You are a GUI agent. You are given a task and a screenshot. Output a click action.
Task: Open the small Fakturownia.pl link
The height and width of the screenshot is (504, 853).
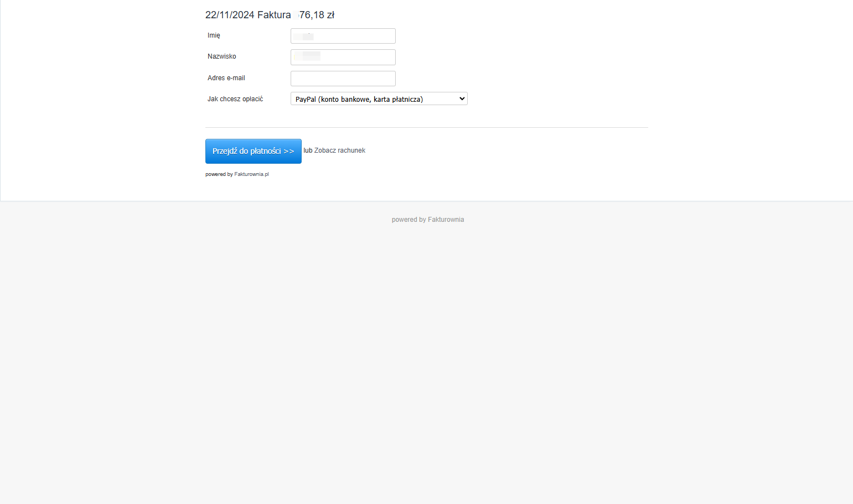point(251,174)
